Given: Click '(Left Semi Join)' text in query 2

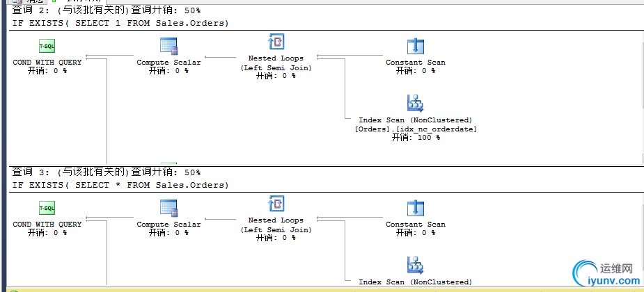Looking at the screenshot, I should click(276, 68).
